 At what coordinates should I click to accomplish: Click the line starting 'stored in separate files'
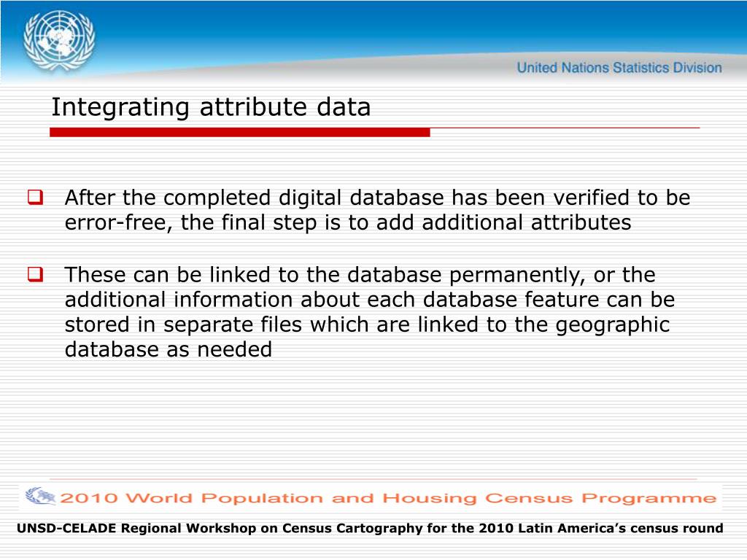367,325
